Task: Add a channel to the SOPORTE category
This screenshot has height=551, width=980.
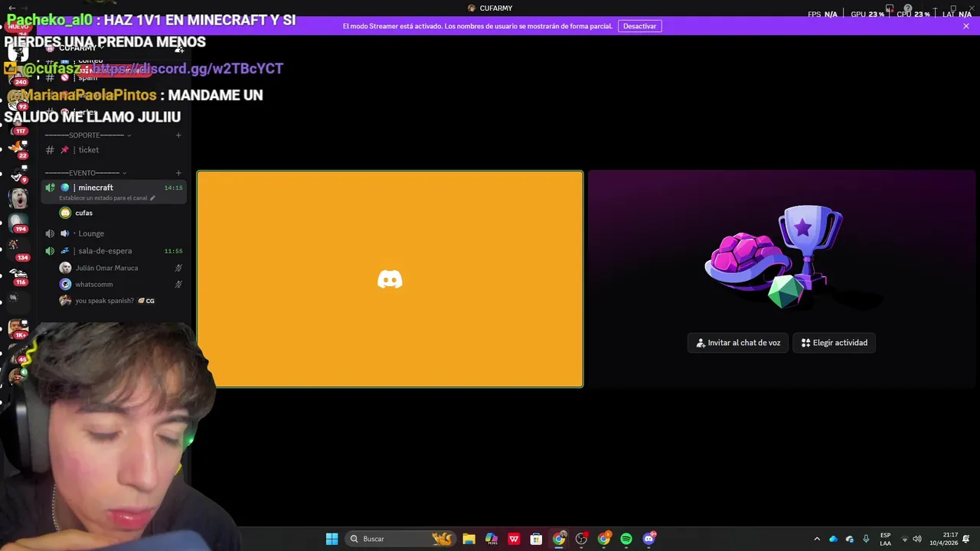Action: (x=178, y=135)
